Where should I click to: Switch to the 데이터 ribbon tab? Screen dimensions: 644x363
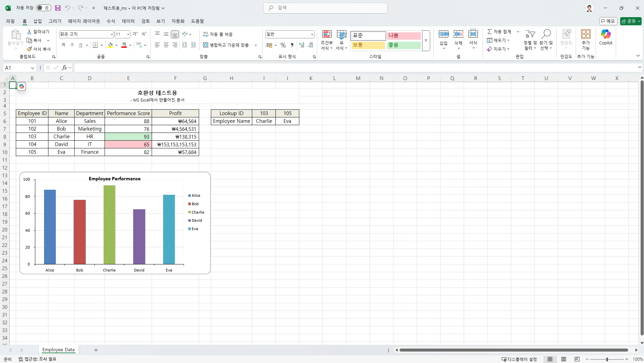coord(128,21)
